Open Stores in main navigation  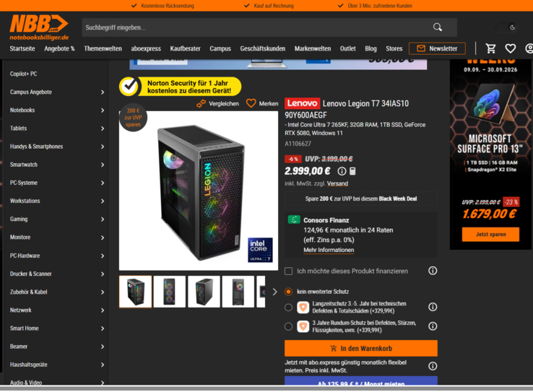tap(394, 48)
